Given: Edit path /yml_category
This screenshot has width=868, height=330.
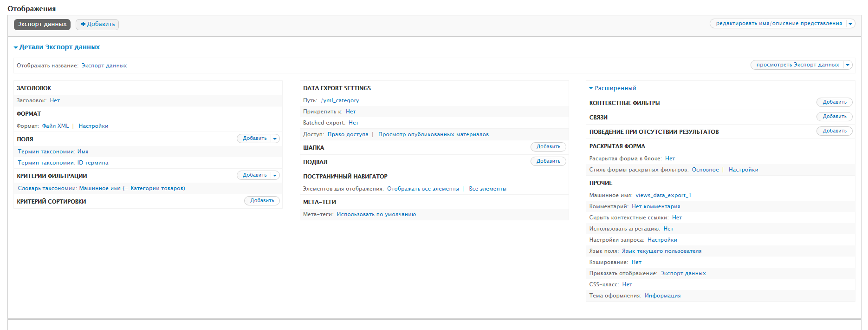Looking at the screenshot, I should point(340,100).
